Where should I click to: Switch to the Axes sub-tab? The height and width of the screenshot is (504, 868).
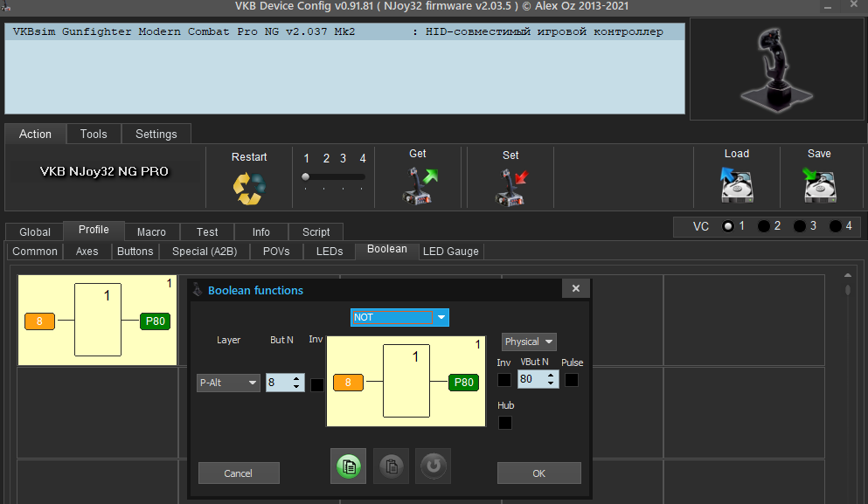87,252
